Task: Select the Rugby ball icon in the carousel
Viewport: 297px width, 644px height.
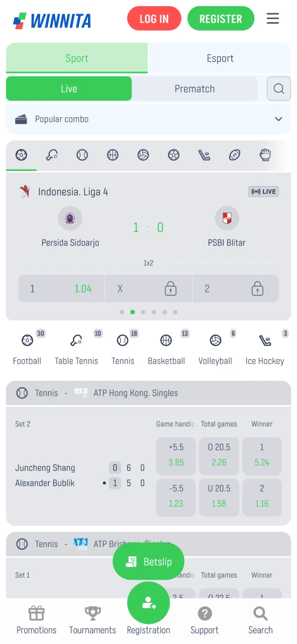Action: (235, 155)
